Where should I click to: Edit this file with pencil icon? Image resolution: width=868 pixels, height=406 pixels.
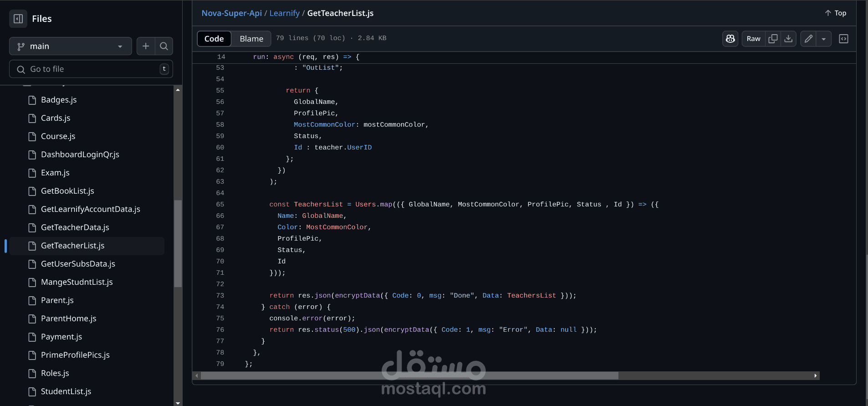(x=808, y=39)
